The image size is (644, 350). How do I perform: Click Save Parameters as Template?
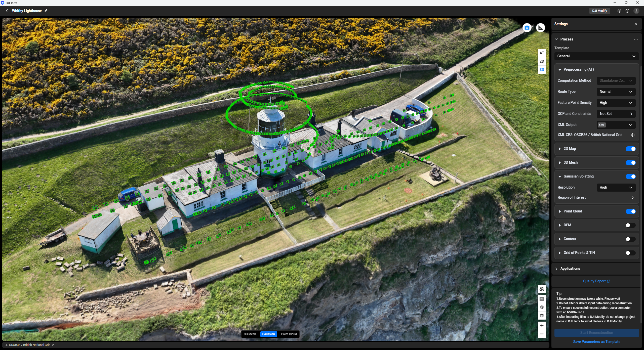pyautogui.click(x=596, y=342)
